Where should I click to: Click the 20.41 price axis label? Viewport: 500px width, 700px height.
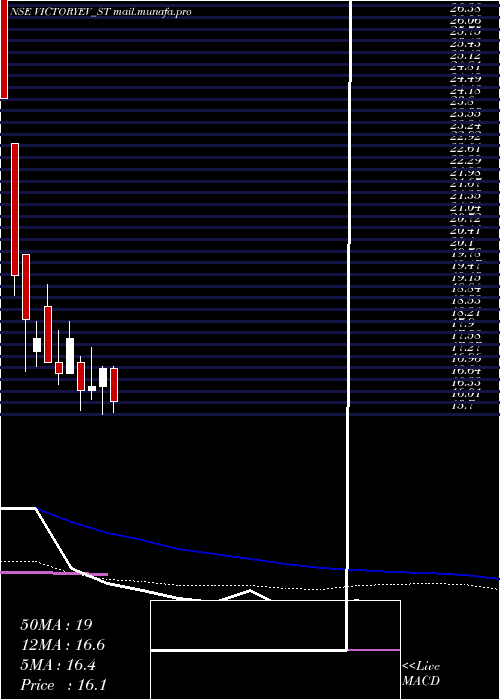click(466, 231)
